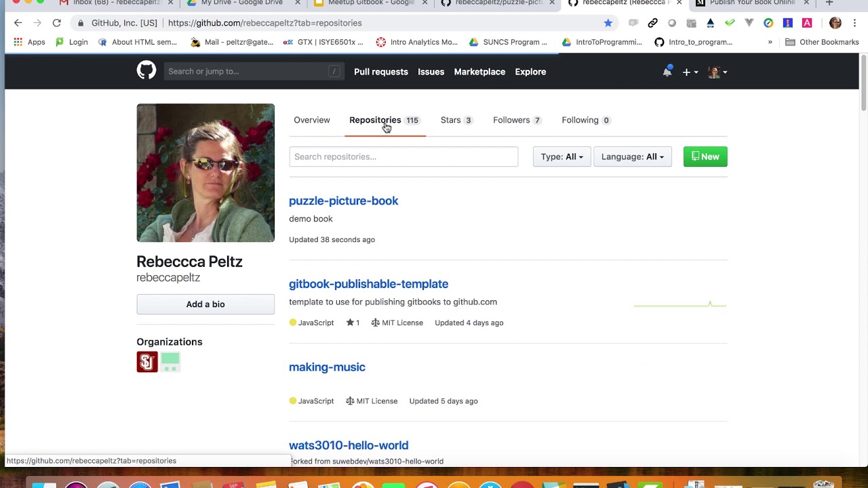The width and height of the screenshot is (868, 488).
Task: Open the green organization avatar
Action: click(x=170, y=362)
